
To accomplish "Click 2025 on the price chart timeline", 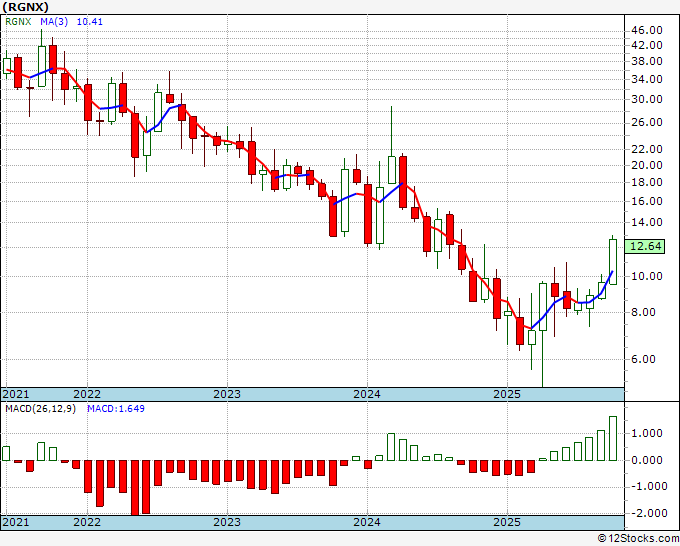I will point(507,394).
